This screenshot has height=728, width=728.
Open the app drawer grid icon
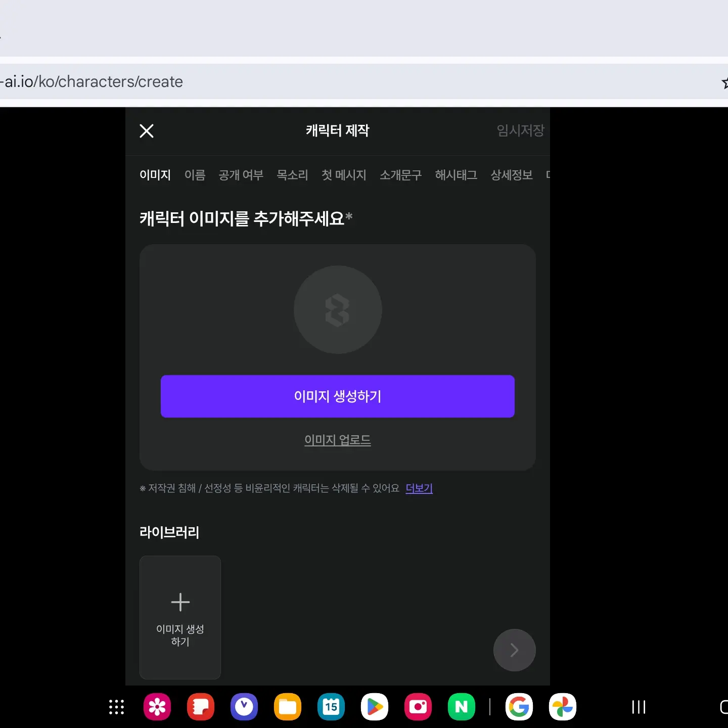(117, 707)
